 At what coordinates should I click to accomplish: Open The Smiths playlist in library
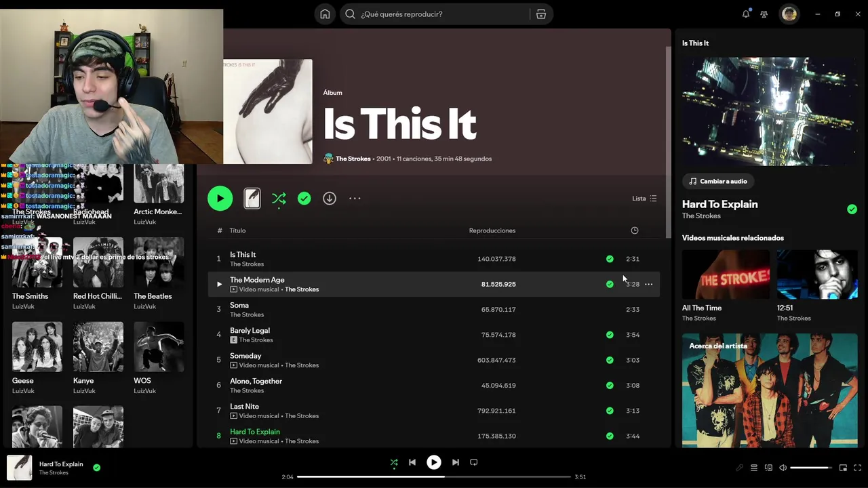coord(37,269)
